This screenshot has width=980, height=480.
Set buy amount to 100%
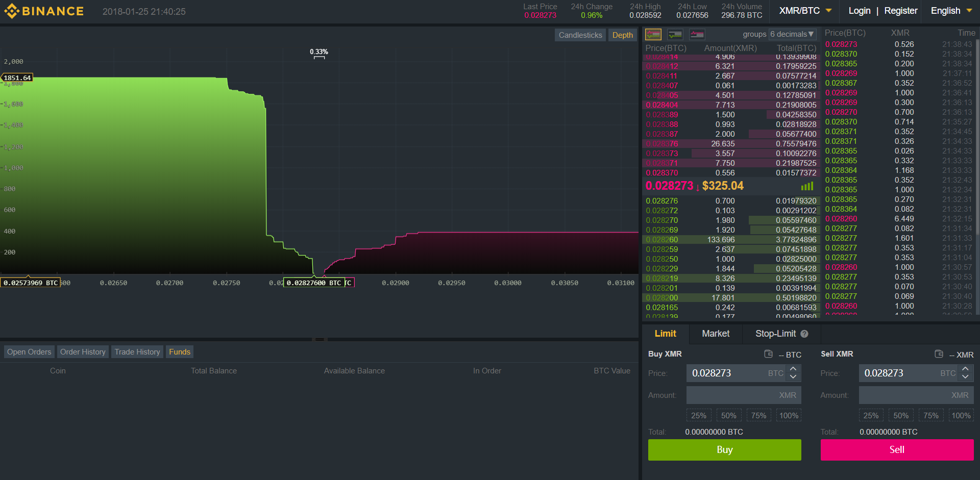click(789, 416)
